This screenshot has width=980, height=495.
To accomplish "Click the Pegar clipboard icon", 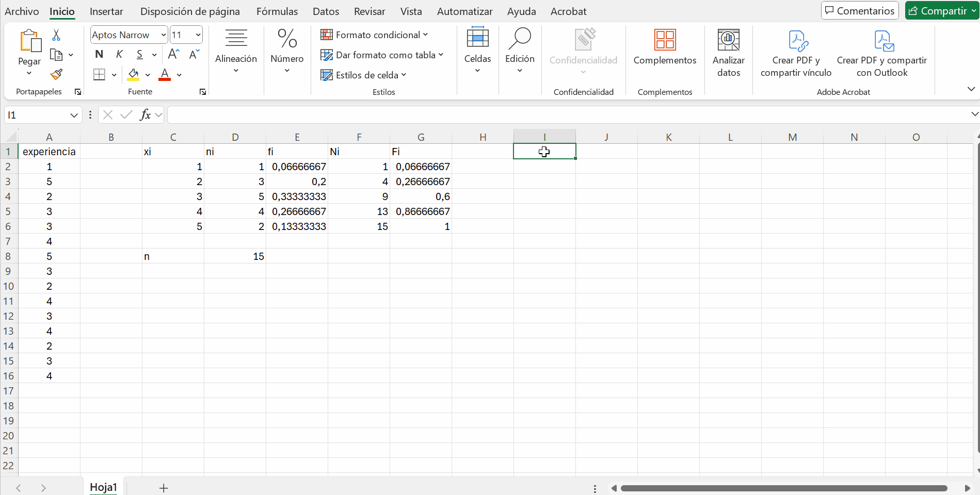I will [x=29, y=41].
